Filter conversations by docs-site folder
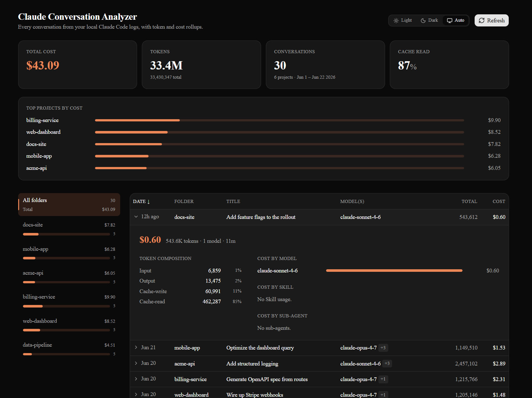532x398 pixels. 69,229
